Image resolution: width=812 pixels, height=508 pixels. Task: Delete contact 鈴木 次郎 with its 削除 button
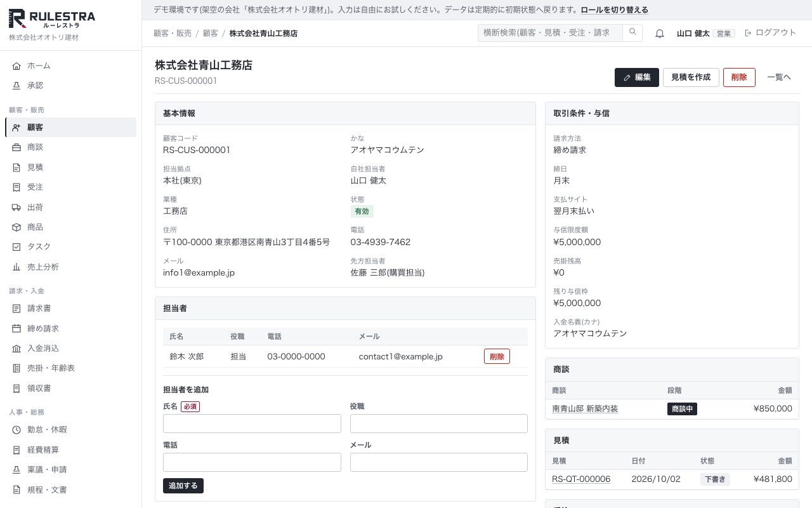click(x=497, y=356)
